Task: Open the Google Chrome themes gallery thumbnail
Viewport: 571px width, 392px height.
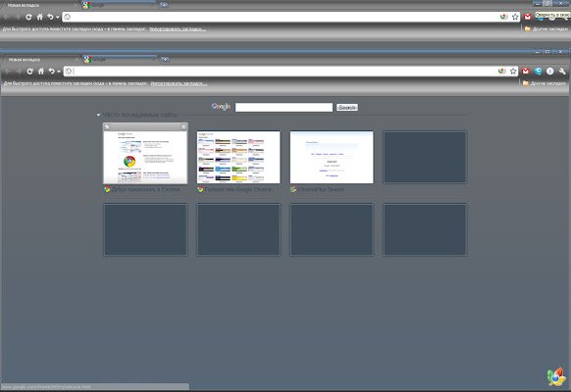Action: click(x=238, y=157)
